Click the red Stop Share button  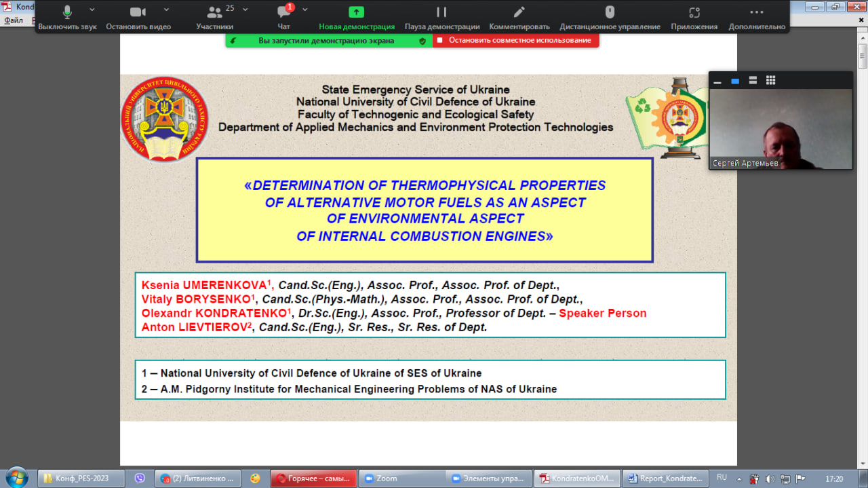pos(516,41)
